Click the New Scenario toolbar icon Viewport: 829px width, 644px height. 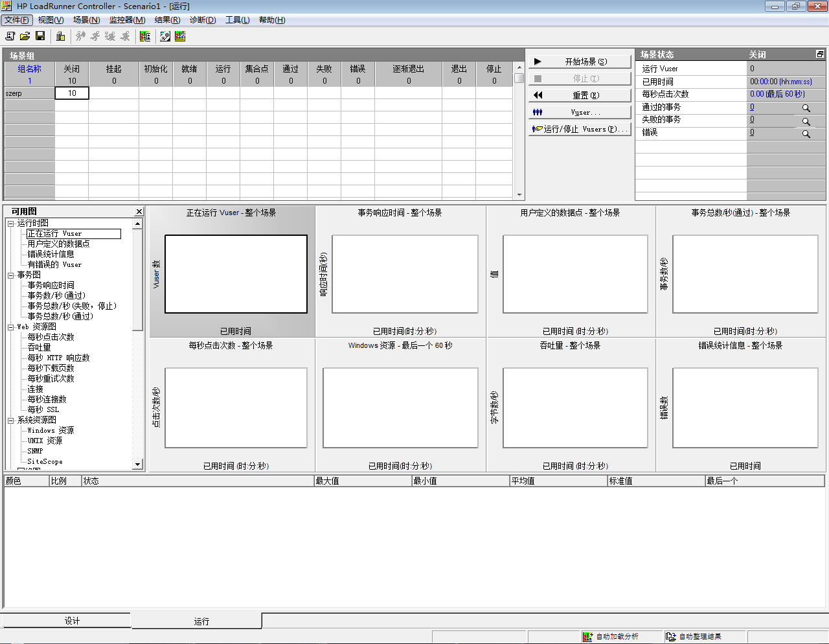[x=10, y=36]
